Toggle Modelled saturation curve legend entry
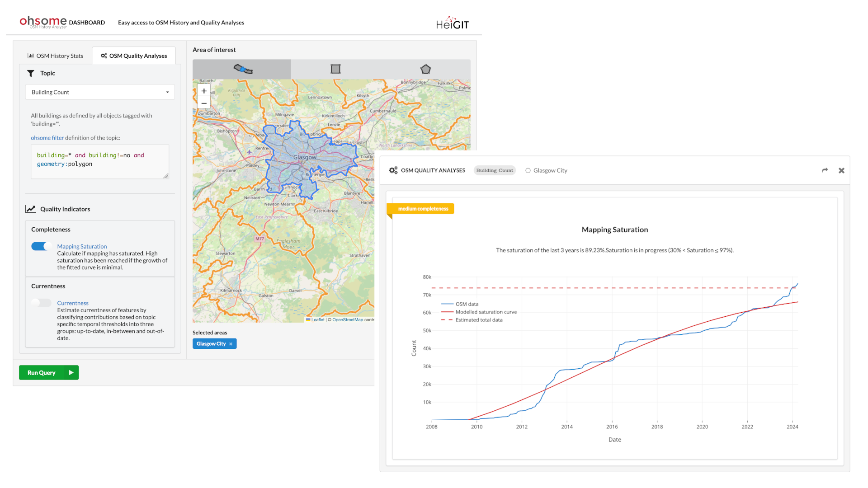Screen dimensions: 868x488 (x=479, y=312)
